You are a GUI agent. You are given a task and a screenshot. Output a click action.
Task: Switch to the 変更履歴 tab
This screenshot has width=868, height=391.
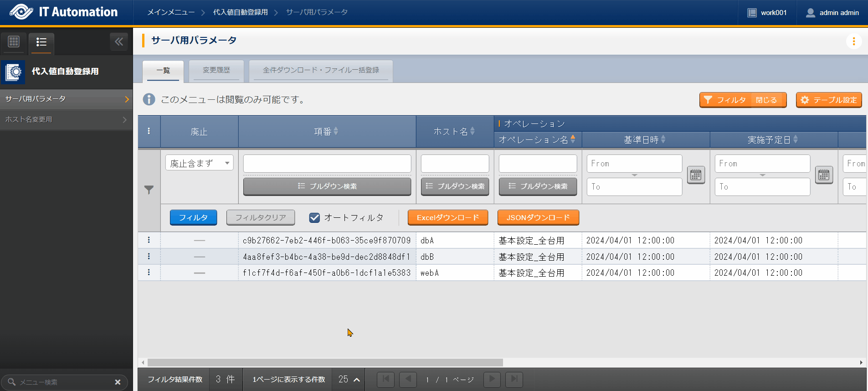[216, 70]
